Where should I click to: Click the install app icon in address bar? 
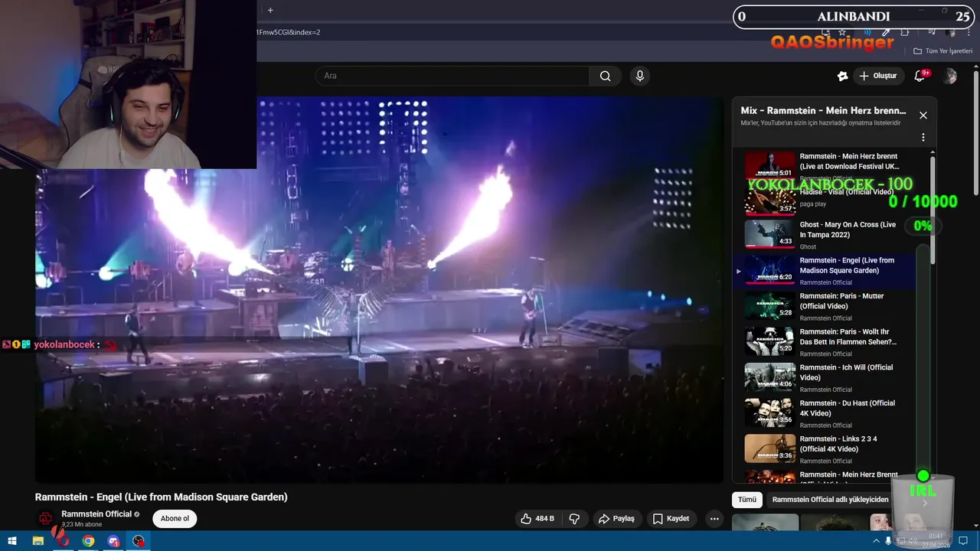click(x=826, y=32)
